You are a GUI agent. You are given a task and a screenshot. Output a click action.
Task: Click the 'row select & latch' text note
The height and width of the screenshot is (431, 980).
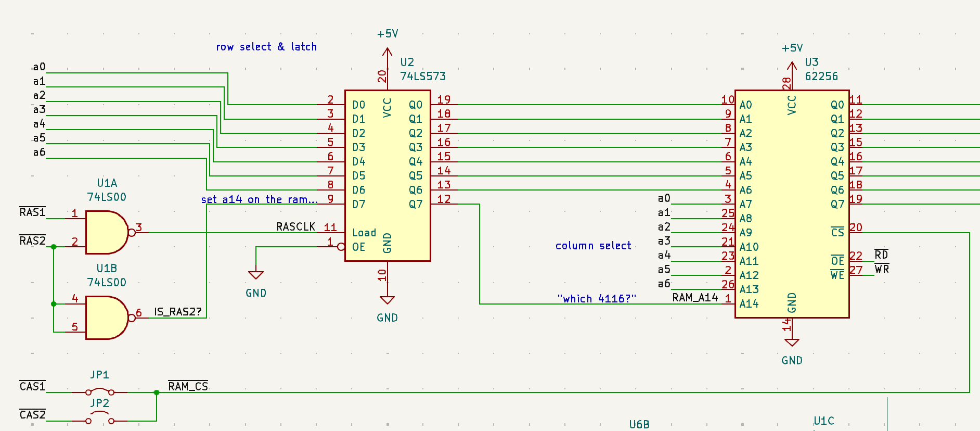tap(266, 47)
